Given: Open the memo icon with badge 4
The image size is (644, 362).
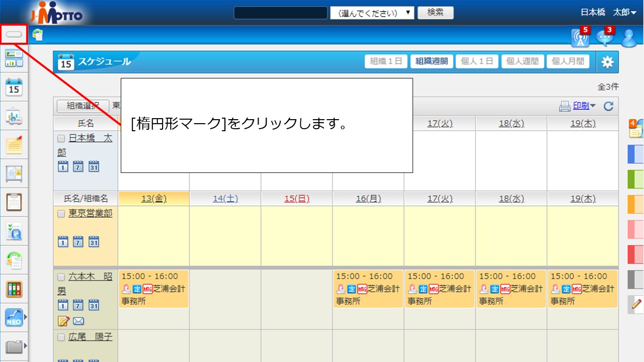Looking at the screenshot, I should click(636, 129).
